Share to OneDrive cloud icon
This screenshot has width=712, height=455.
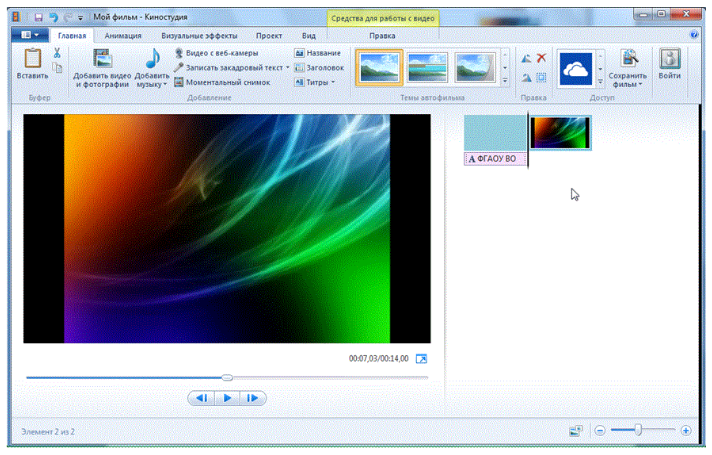(576, 69)
